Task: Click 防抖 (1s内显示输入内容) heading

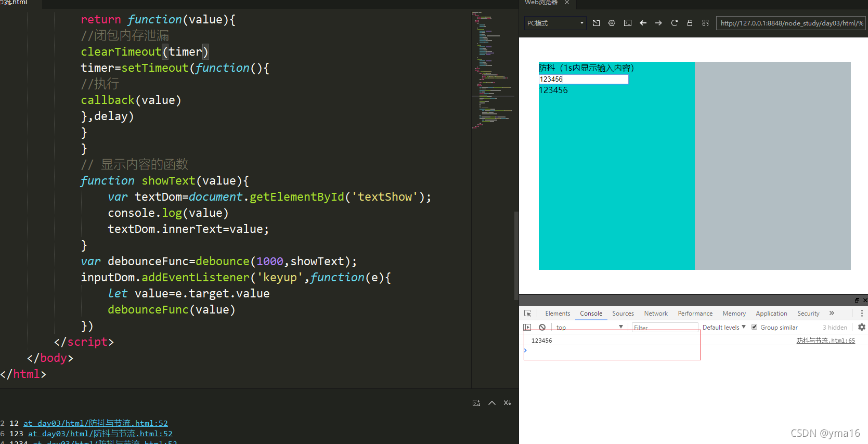Action: pyautogui.click(x=586, y=68)
